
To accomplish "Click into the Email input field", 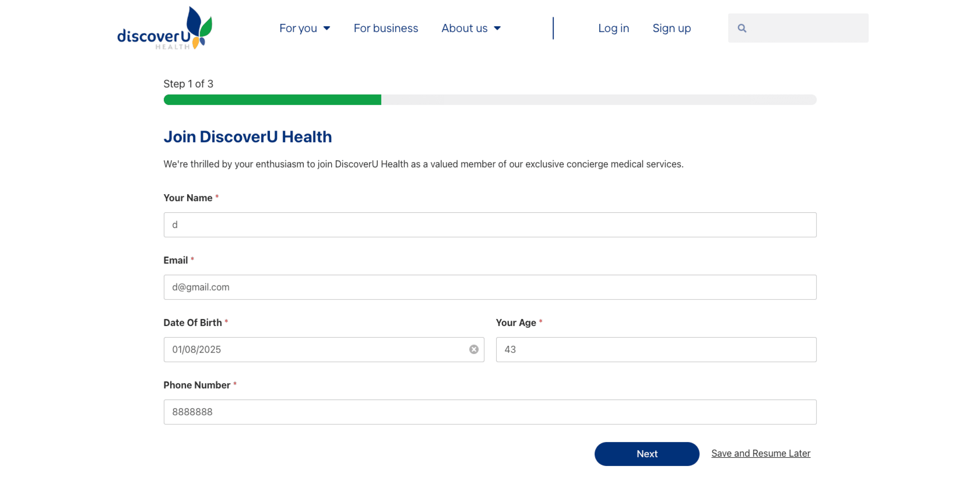I will pyautogui.click(x=490, y=287).
